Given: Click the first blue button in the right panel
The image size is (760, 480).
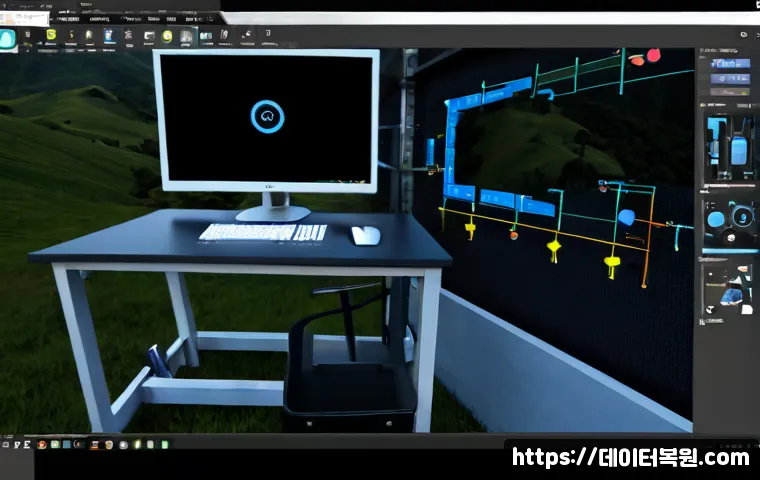Looking at the screenshot, I should (x=730, y=64).
